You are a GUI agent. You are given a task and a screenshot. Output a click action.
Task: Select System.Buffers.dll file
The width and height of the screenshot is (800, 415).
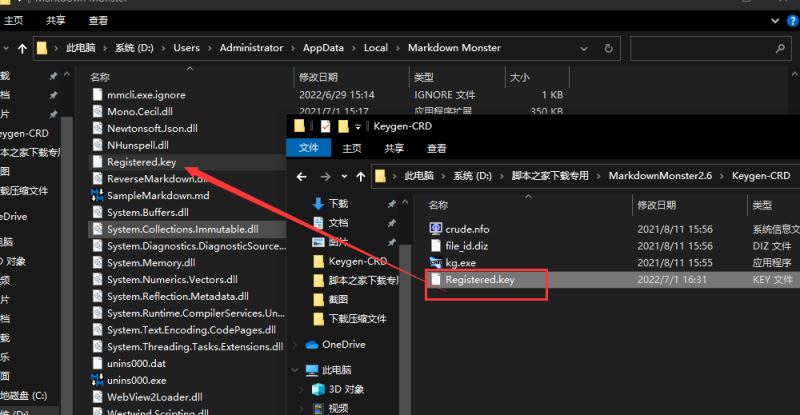coord(147,212)
